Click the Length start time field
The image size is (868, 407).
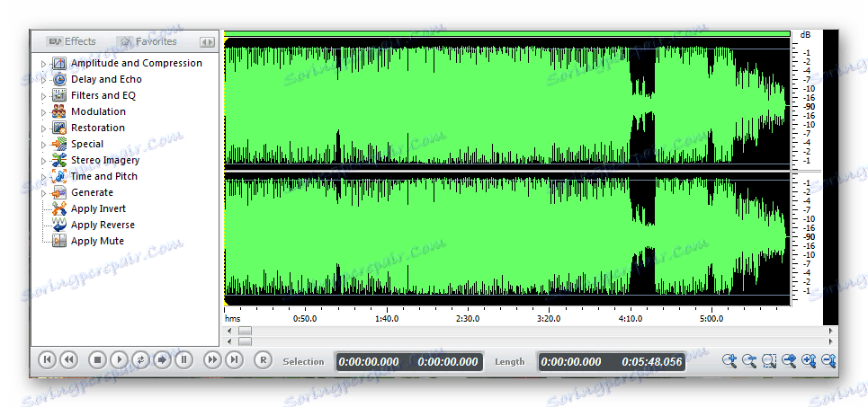(x=571, y=362)
